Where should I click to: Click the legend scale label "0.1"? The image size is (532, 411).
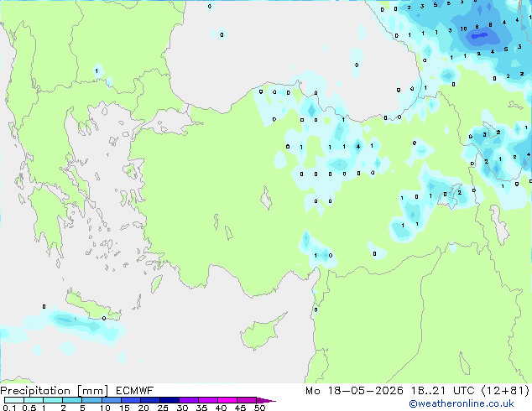[x=8, y=408]
